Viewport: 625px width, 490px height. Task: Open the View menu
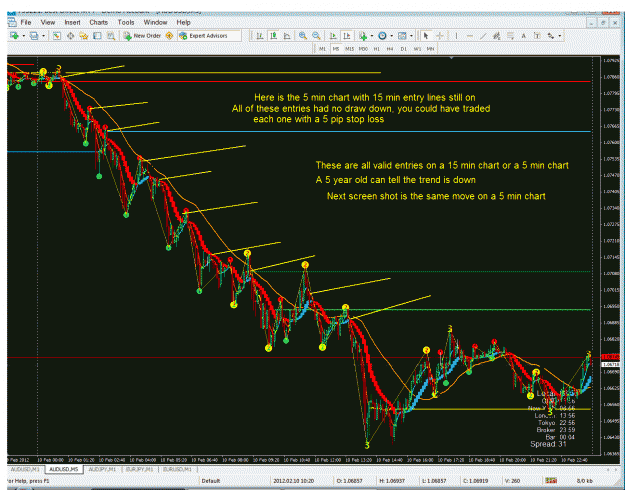(x=48, y=22)
